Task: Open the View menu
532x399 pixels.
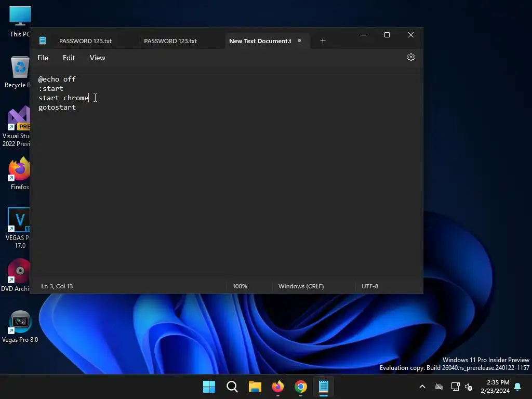Action: (x=97, y=58)
